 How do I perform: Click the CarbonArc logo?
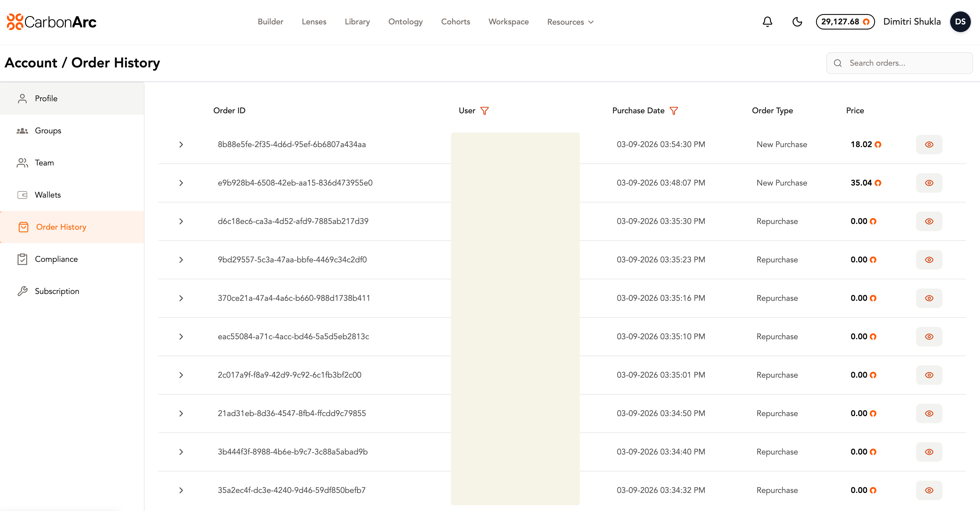(52, 22)
